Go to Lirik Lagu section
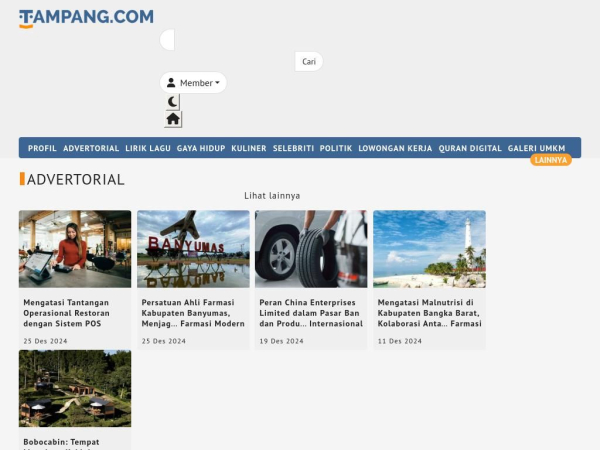The image size is (600, 450). [148, 148]
